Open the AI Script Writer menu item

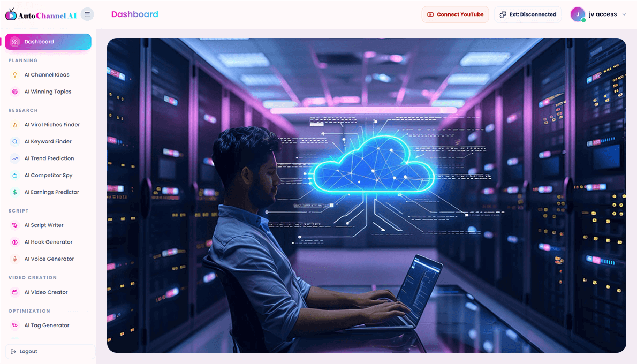48,225
